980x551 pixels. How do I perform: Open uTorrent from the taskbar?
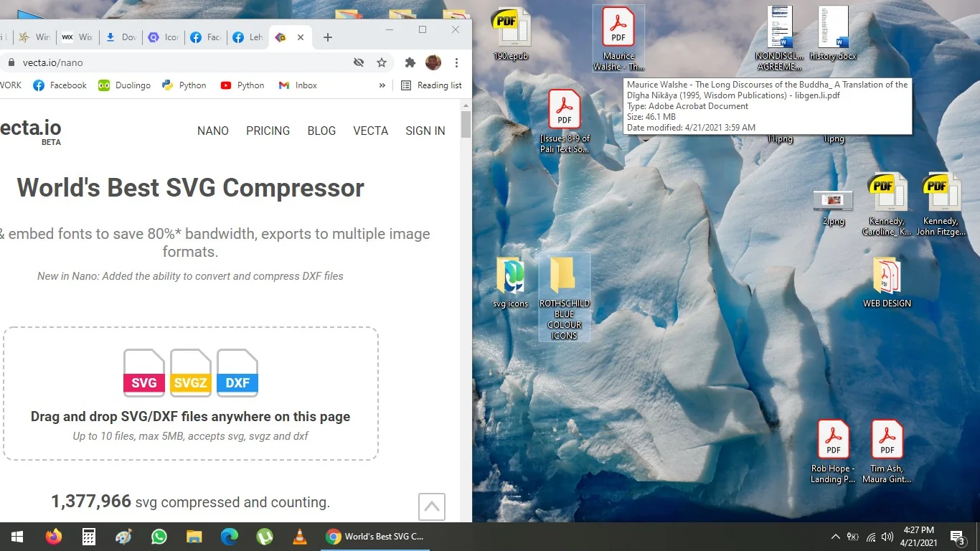pyautogui.click(x=265, y=537)
